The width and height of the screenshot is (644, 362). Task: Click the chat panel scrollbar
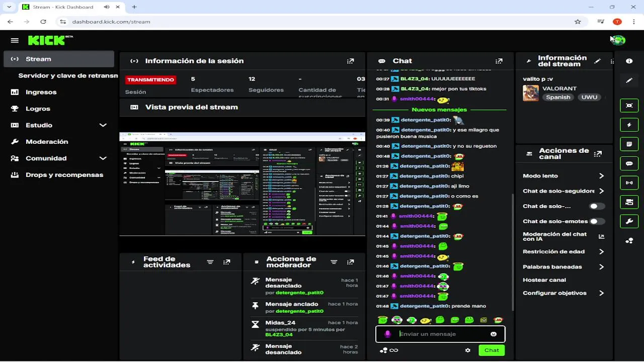(512, 251)
